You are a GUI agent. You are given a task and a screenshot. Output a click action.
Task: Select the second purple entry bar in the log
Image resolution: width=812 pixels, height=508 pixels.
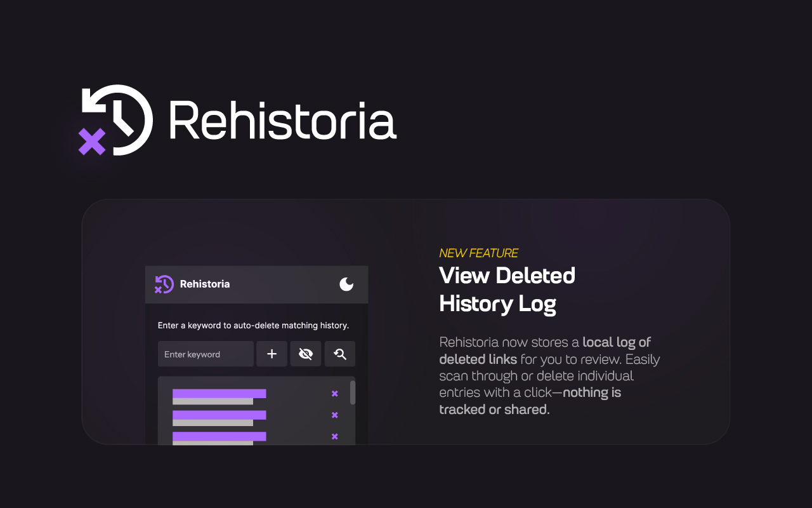coord(219,415)
